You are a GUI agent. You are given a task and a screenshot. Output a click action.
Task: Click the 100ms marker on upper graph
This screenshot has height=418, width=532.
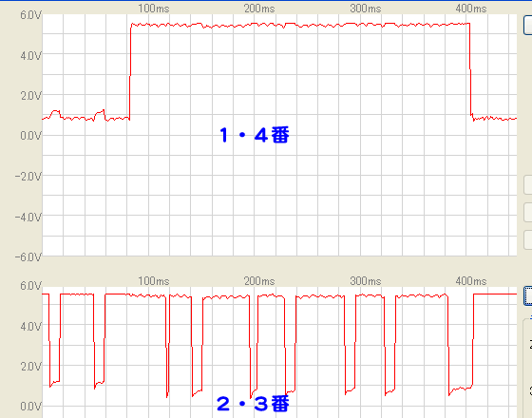(x=153, y=9)
